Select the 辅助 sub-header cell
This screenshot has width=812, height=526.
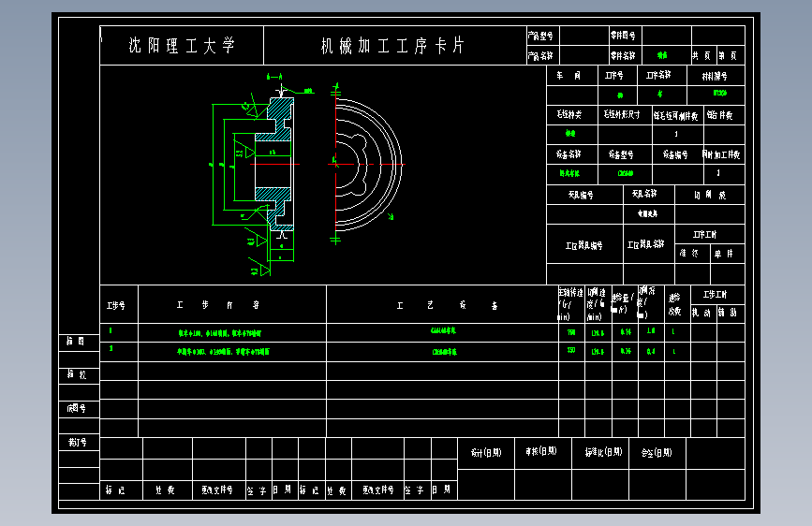731,314
